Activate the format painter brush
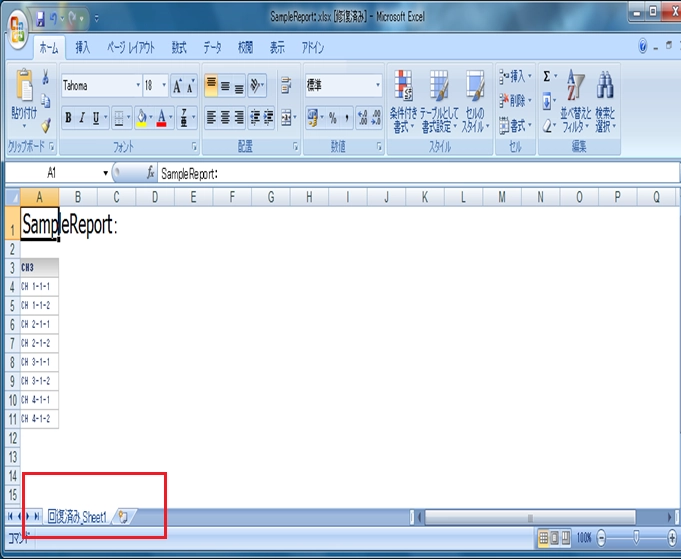The image size is (681, 559). [46, 125]
